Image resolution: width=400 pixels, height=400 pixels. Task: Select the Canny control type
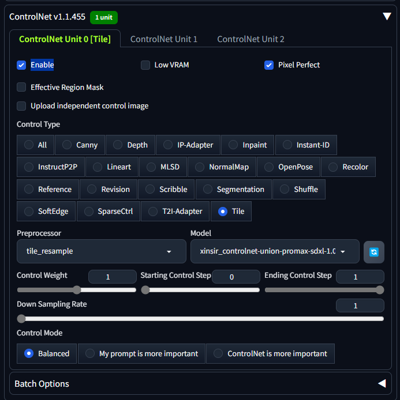tap(80, 145)
